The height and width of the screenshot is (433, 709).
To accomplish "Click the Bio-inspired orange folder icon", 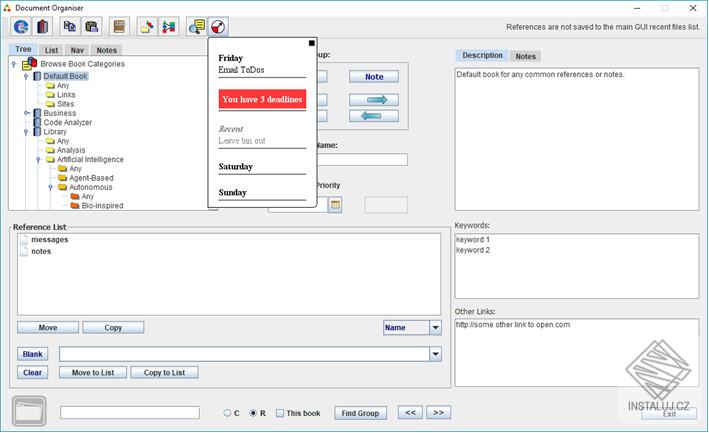I will pyautogui.click(x=75, y=206).
